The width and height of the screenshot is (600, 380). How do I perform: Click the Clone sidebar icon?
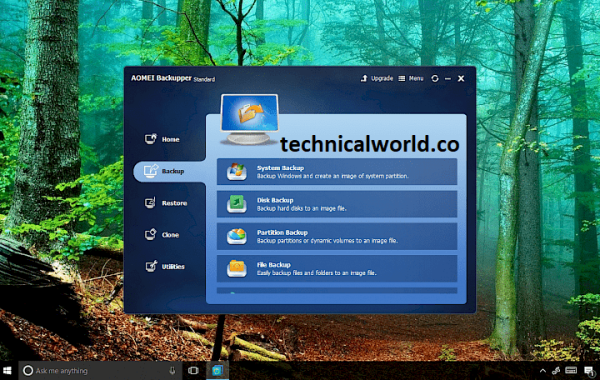pyautogui.click(x=150, y=234)
